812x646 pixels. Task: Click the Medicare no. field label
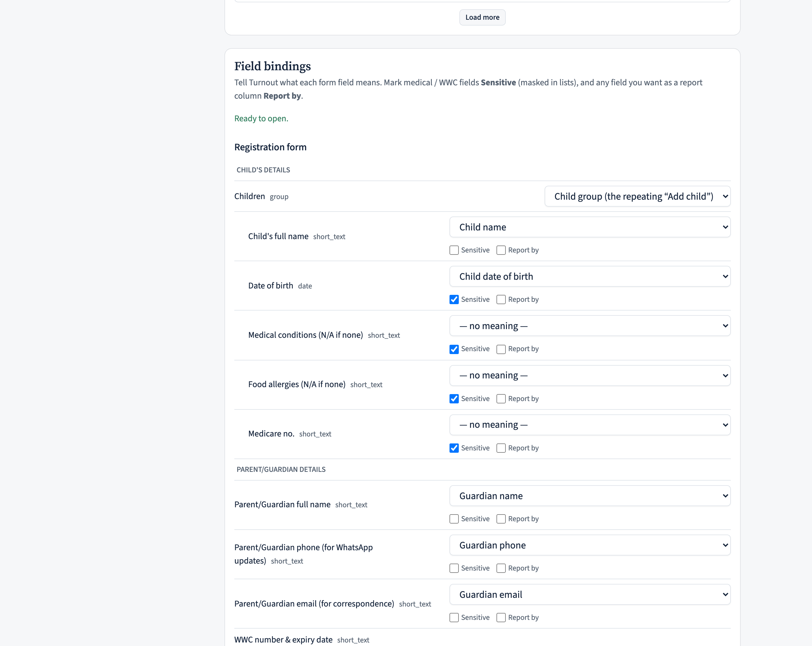pyautogui.click(x=271, y=434)
